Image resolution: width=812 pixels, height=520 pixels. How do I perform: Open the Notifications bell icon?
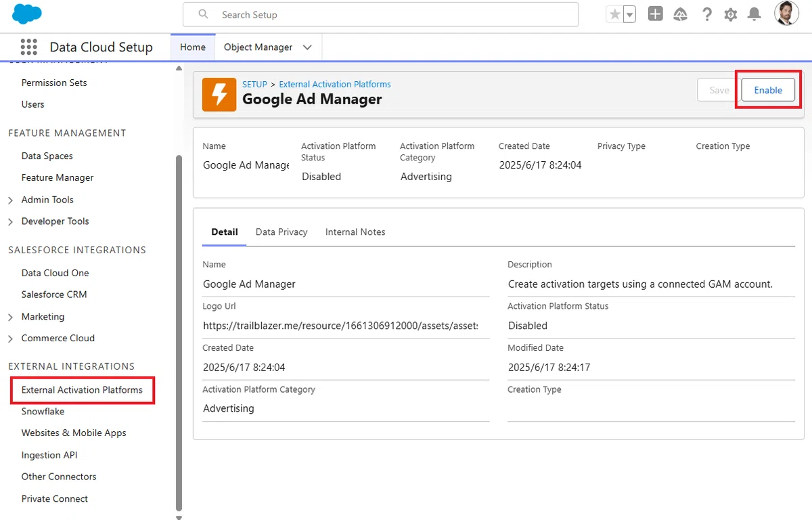click(x=754, y=14)
